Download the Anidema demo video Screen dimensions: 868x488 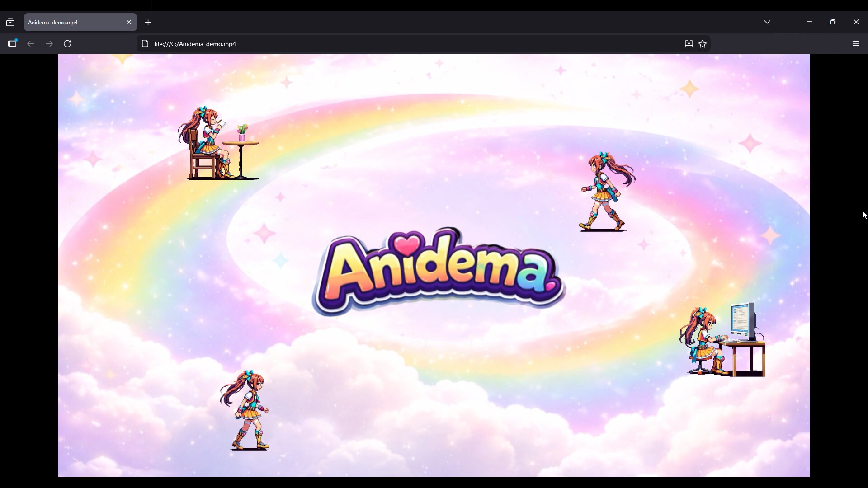coord(689,43)
